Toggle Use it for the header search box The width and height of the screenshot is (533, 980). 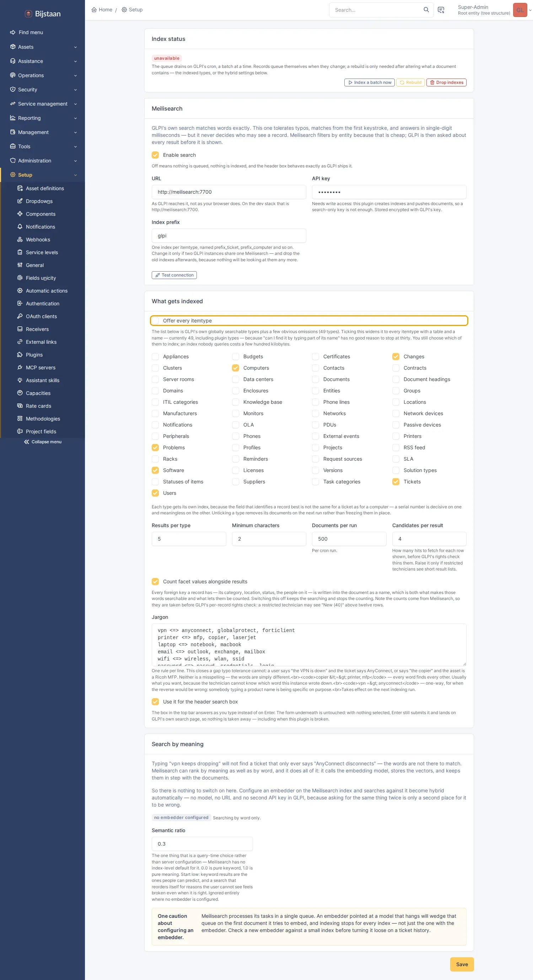pos(155,702)
